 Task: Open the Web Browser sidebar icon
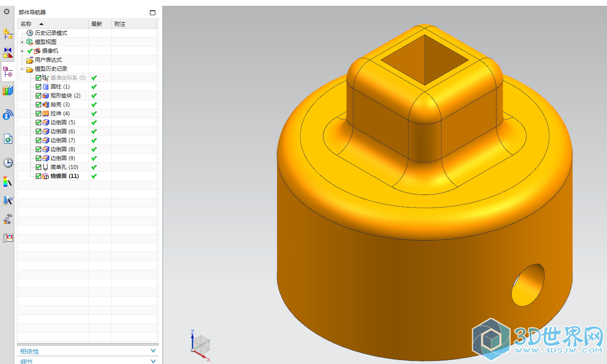tap(8, 139)
